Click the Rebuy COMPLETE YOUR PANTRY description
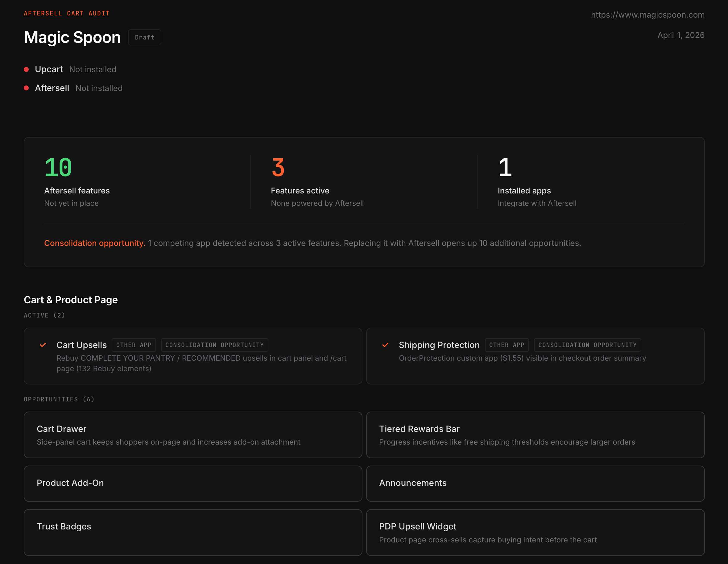Image resolution: width=728 pixels, height=564 pixels. coord(201,363)
